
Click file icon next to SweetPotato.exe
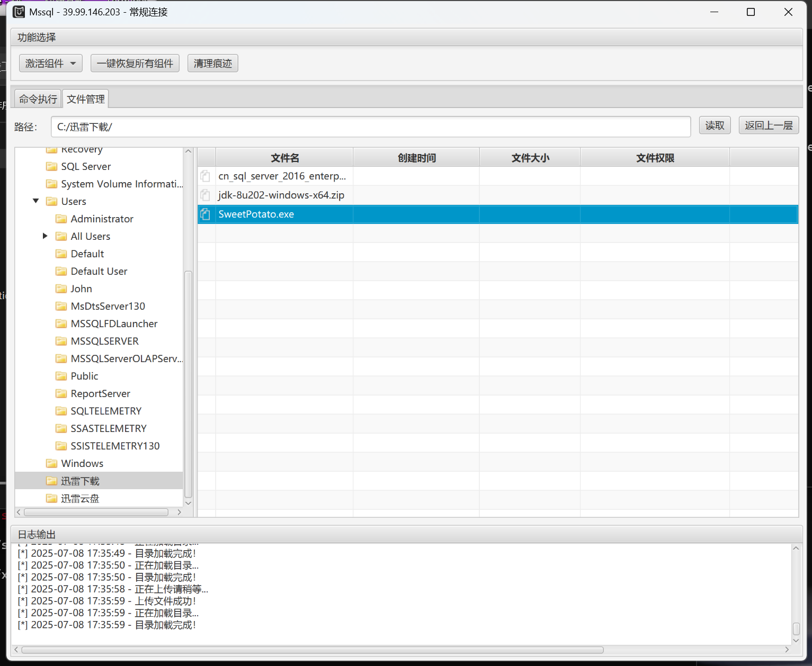click(206, 214)
